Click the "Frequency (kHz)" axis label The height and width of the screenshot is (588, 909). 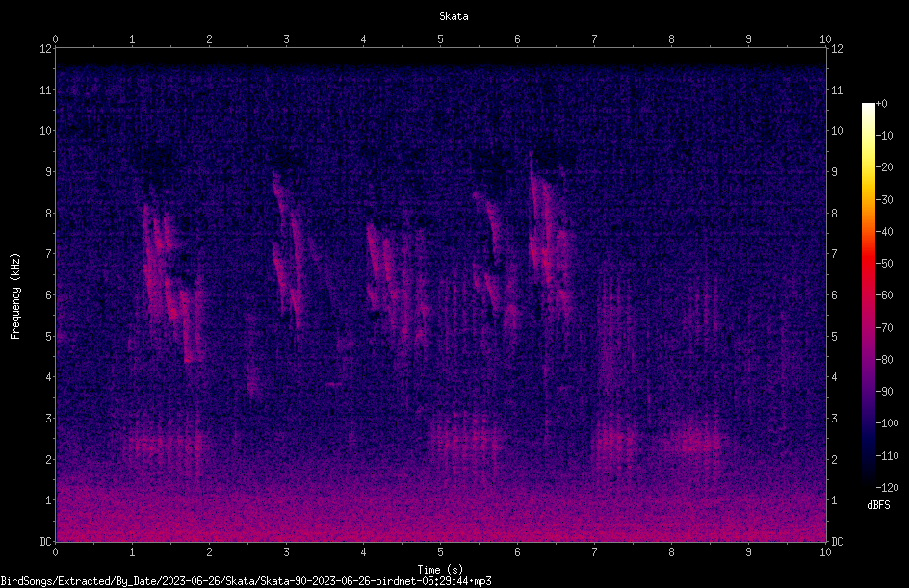pos(15,296)
